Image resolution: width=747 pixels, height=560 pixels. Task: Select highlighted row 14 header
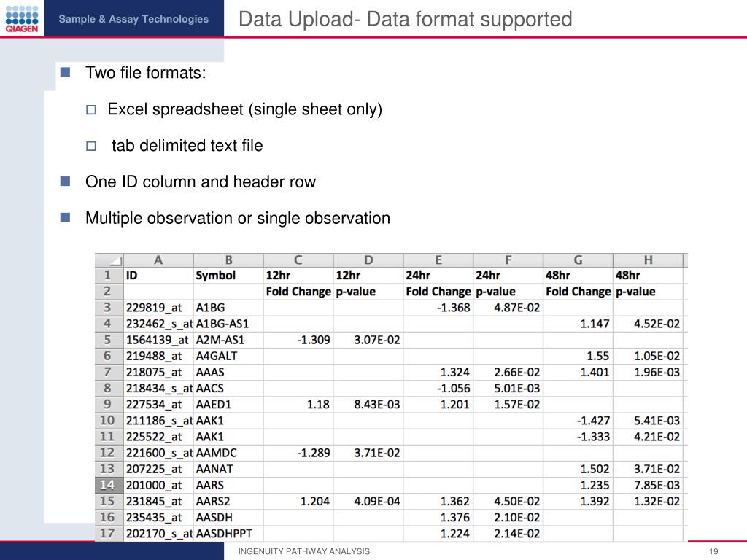tap(109, 485)
